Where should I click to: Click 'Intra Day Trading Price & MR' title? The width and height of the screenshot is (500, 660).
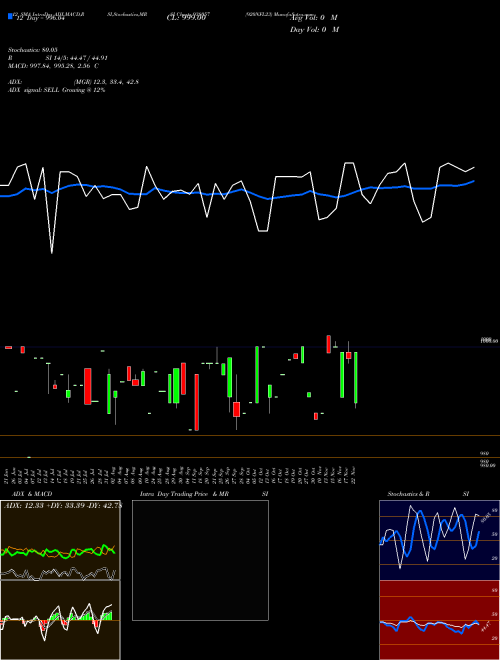(x=184, y=494)
